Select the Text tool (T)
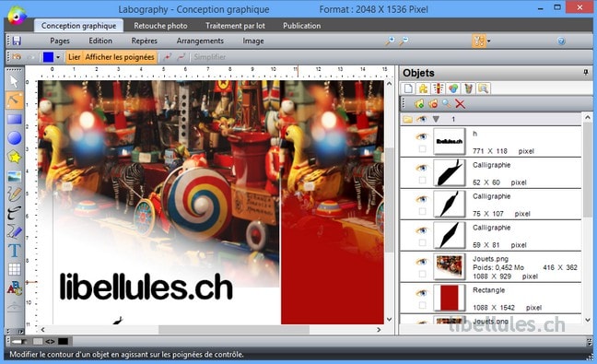The width and height of the screenshot is (597, 364). coord(15,250)
